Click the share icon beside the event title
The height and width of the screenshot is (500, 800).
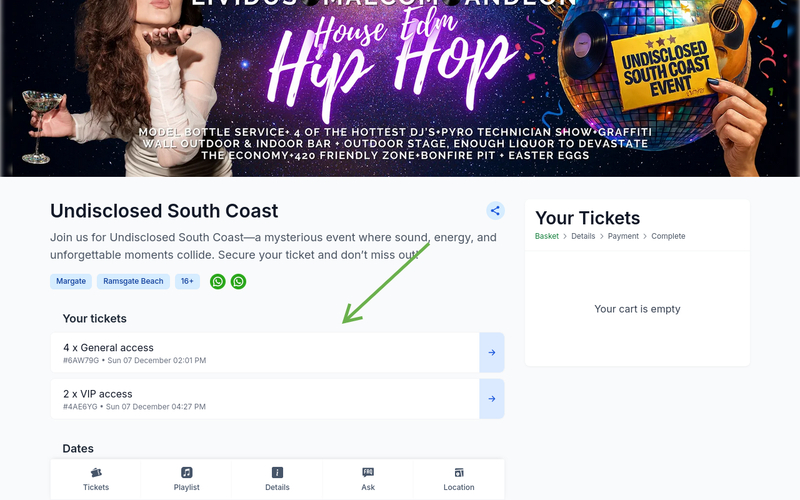click(x=495, y=211)
